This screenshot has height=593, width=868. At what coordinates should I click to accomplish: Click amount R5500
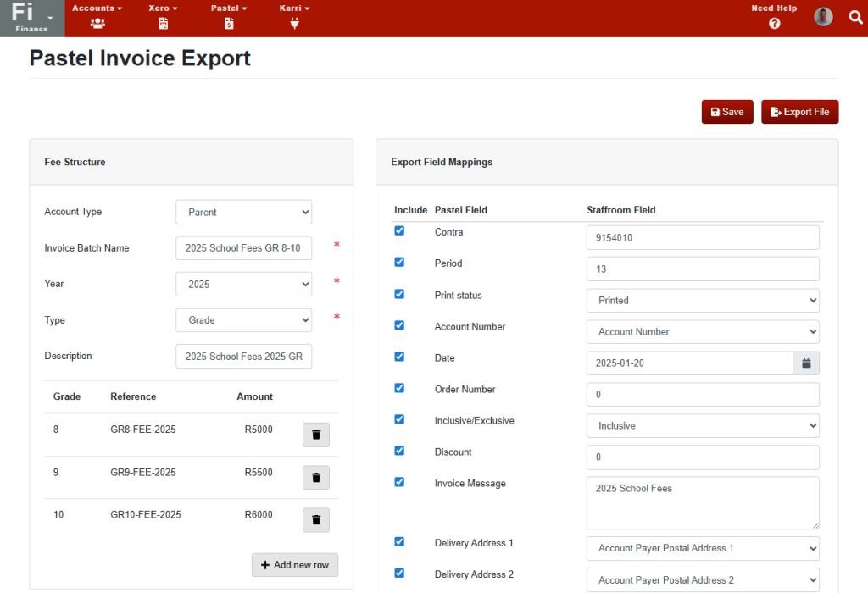pos(259,473)
